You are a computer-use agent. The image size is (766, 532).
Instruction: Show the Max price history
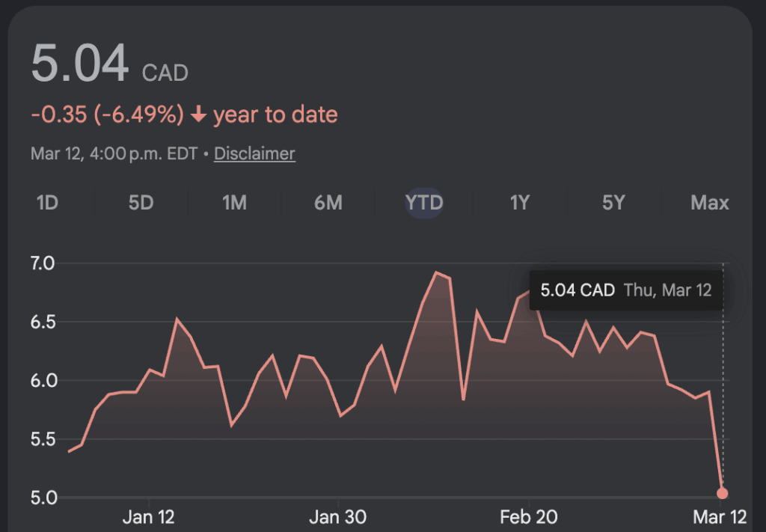tap(709, 203)
